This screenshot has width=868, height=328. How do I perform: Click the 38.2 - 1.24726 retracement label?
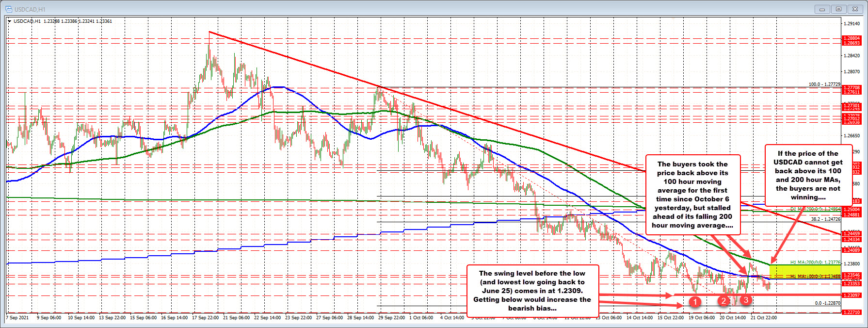(825, 219)
